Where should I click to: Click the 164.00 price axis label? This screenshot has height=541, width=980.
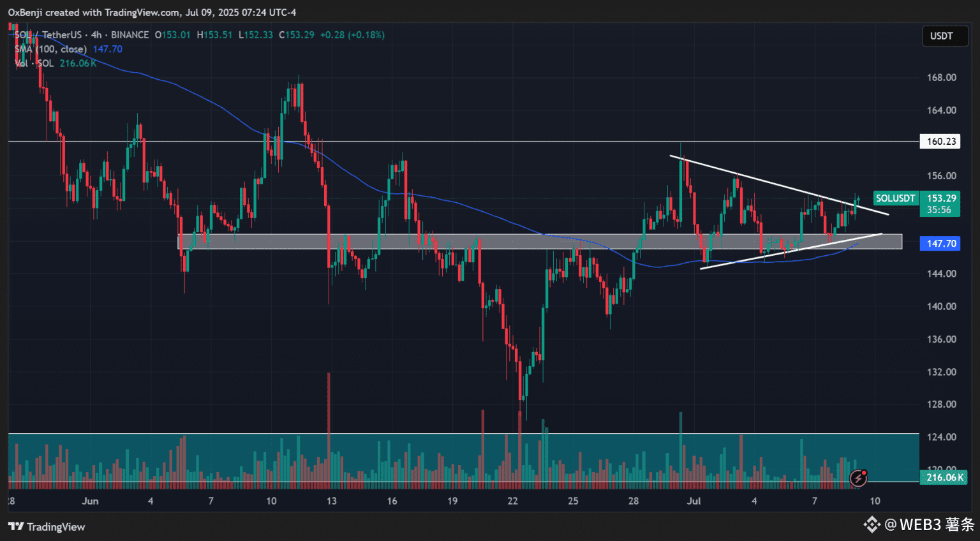tap(941, 110)
